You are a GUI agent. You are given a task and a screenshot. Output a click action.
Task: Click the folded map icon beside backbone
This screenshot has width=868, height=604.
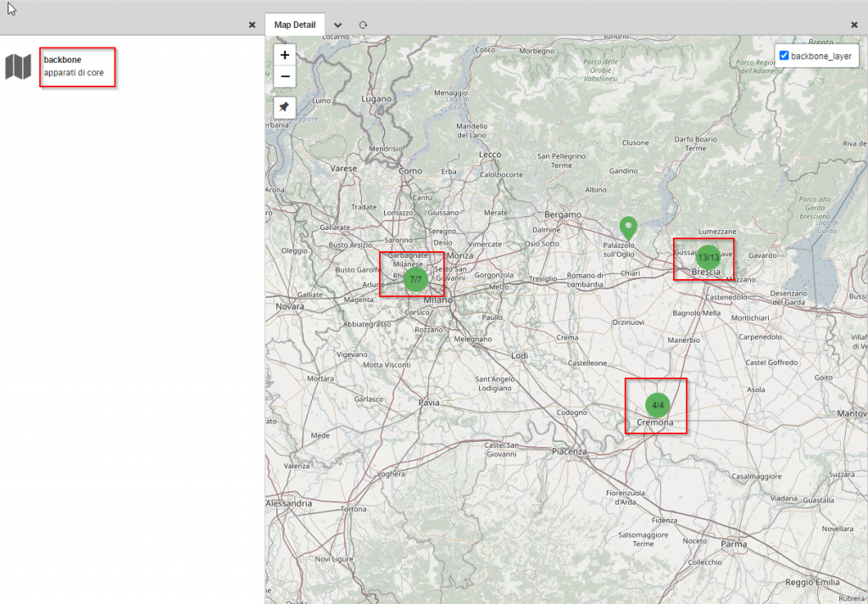(x=19, y=67)
